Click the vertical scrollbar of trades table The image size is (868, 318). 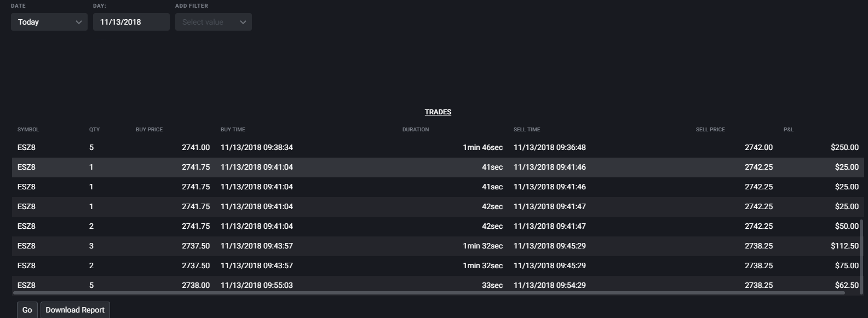[x=861, y=256]
